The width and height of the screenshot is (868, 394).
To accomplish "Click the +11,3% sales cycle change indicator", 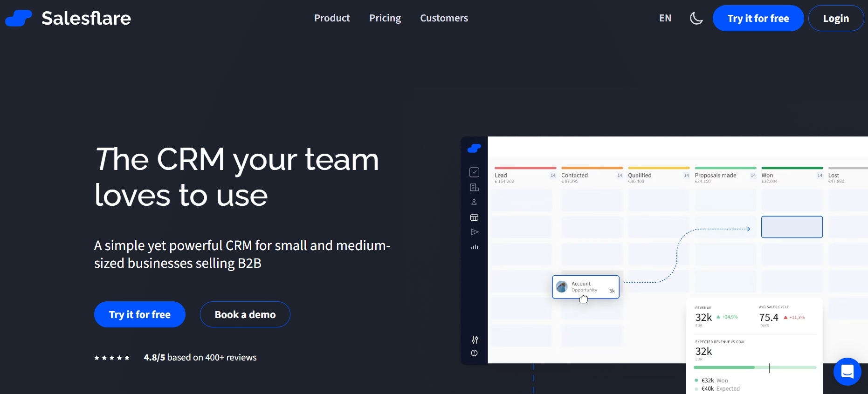I will coord(794,318).
